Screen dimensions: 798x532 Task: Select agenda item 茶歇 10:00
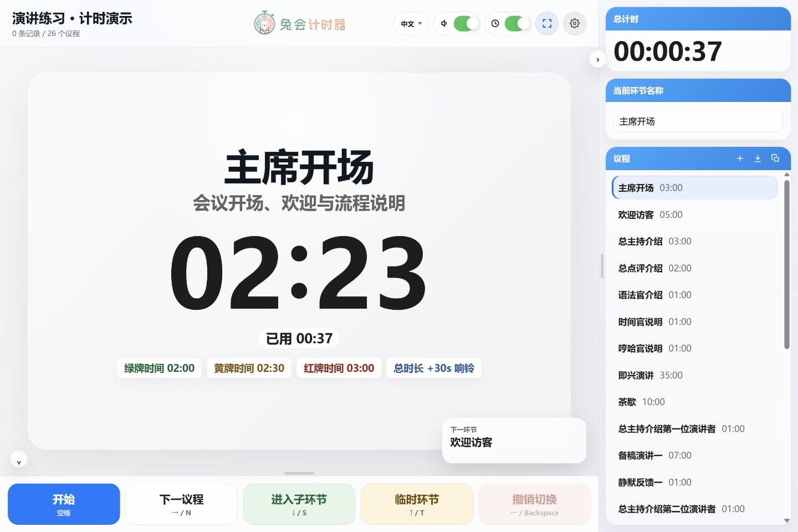coord(694,402)
